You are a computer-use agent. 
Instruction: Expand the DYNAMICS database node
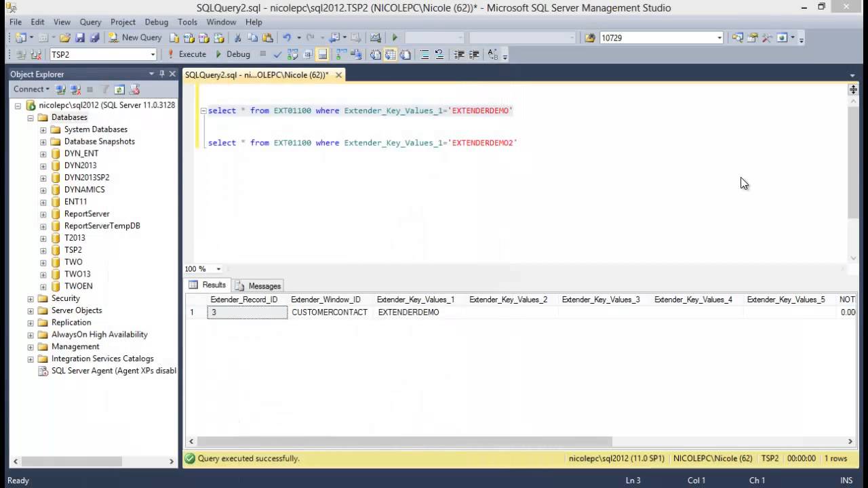tap(43, 190)
